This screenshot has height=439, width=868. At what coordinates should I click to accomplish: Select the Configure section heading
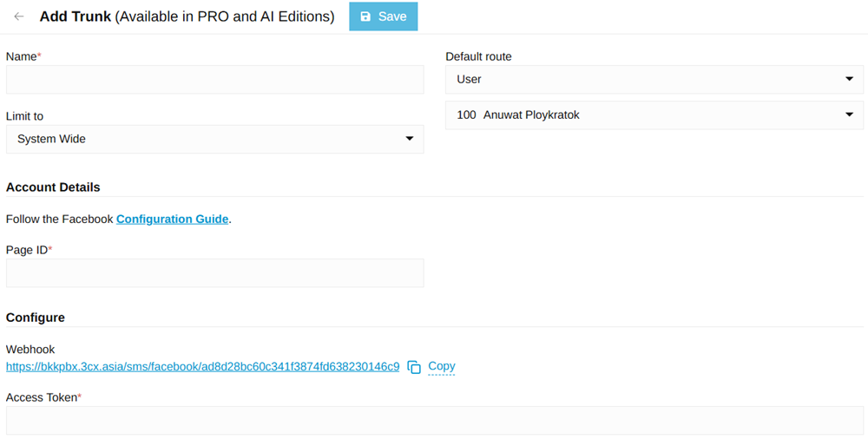(x=36, y=318)
